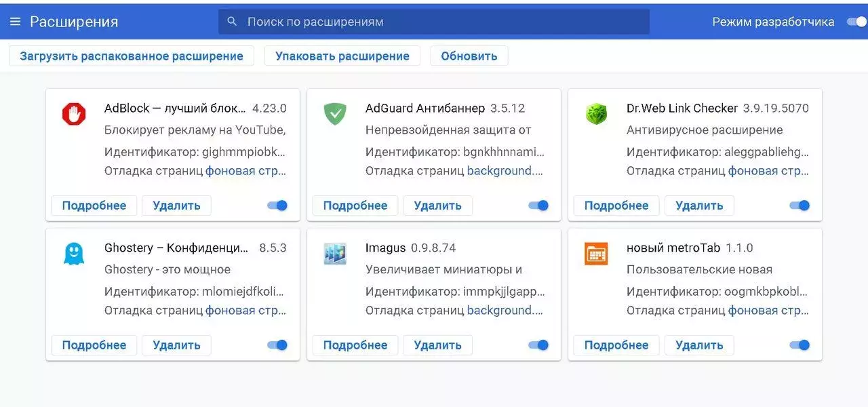
Task: Open Подробнее for Imagus
Action: (355, 345)
